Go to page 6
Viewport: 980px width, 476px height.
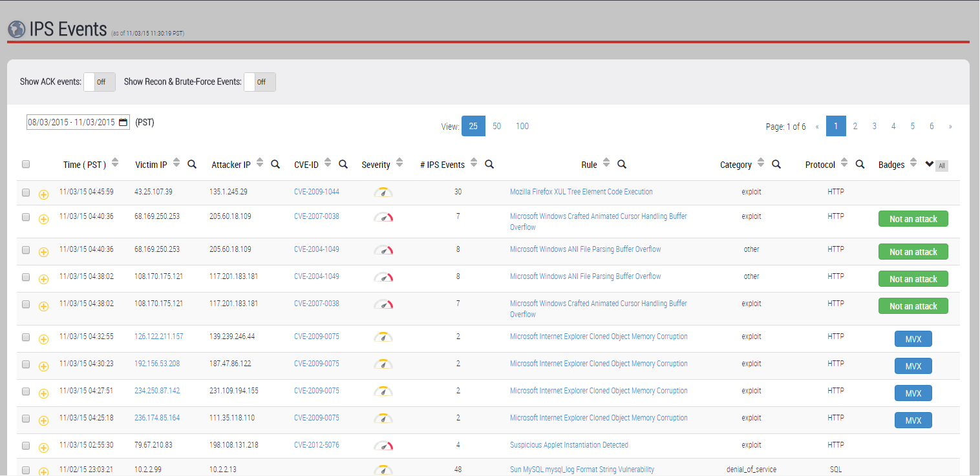(x=932, y=127)
